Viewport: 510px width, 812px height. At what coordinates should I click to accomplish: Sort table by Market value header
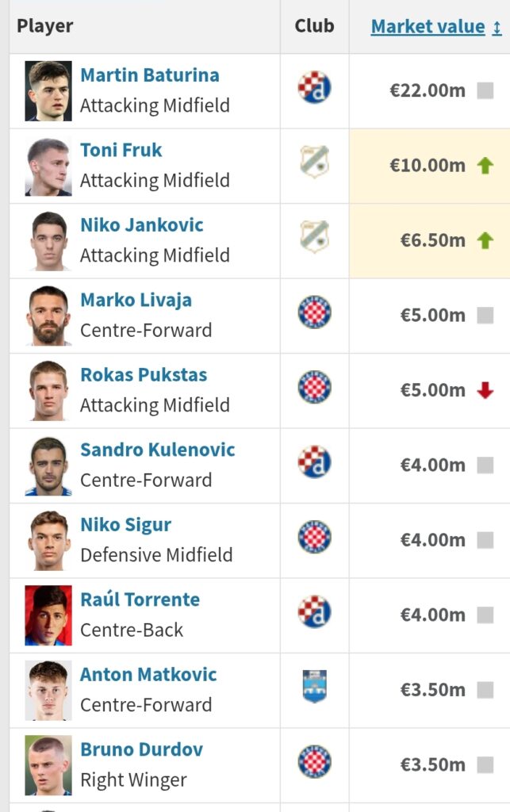click(x=428, y=26)
